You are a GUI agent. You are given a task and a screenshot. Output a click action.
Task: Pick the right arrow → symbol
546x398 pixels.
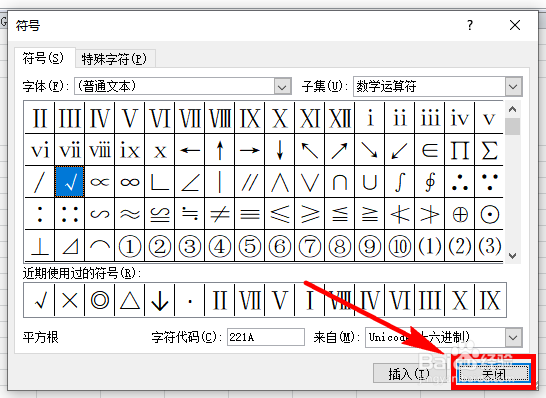pos(249,150)
